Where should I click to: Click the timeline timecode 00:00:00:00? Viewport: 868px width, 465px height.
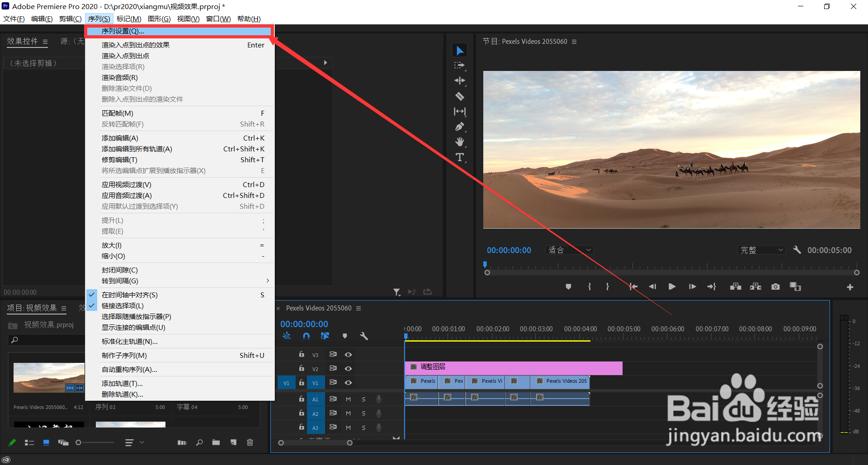point(304,324)
